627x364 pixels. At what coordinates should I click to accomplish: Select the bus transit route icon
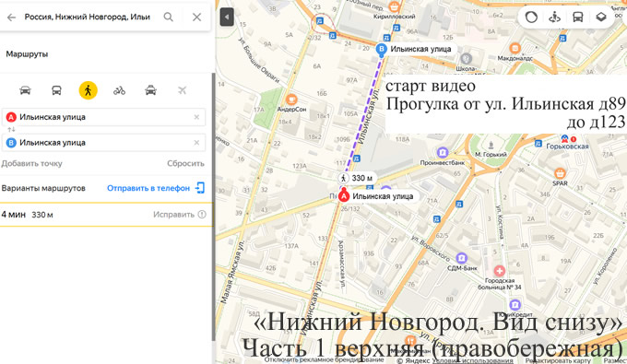[56, 90]
